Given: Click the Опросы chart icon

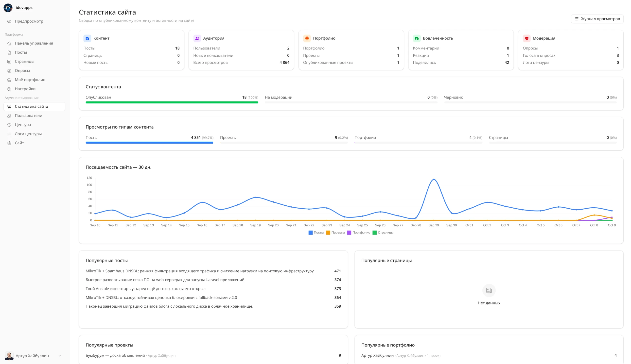Looking at the screenshot, I should [9, 71].
